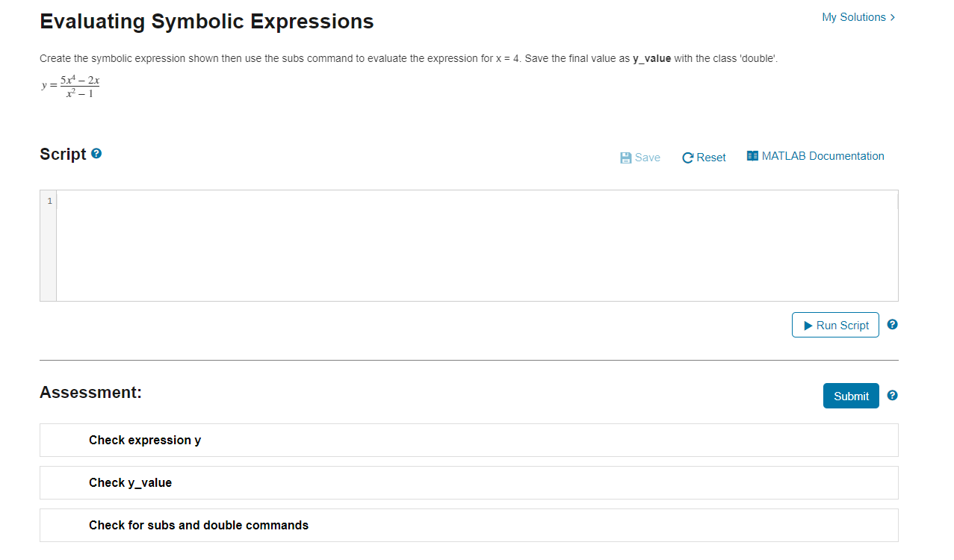The image size is (954, 560).
Task: Click the Submit button
Action: coord(851,396)
